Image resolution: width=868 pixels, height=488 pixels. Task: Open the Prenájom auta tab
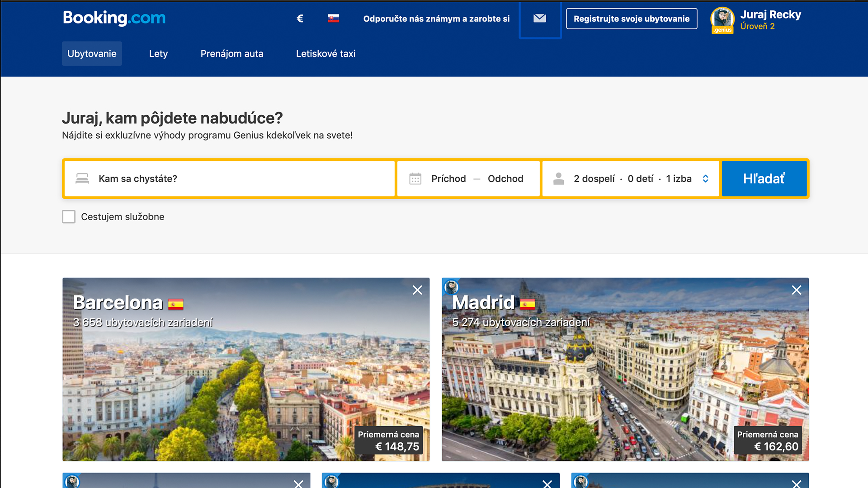[x=232, y=53]
